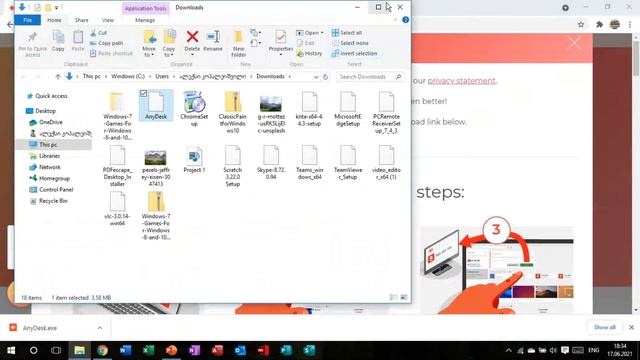Open the AnyDesk.exe downloaded item

point(39,328)
